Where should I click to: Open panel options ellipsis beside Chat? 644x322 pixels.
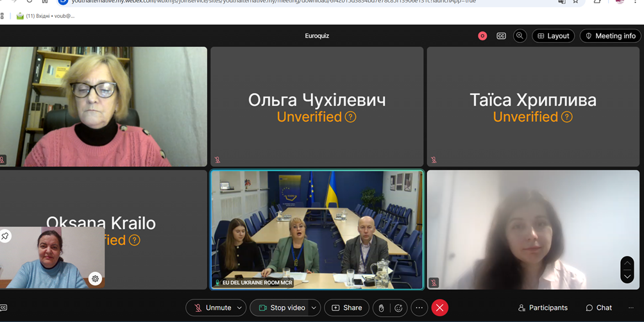[631, 308]
